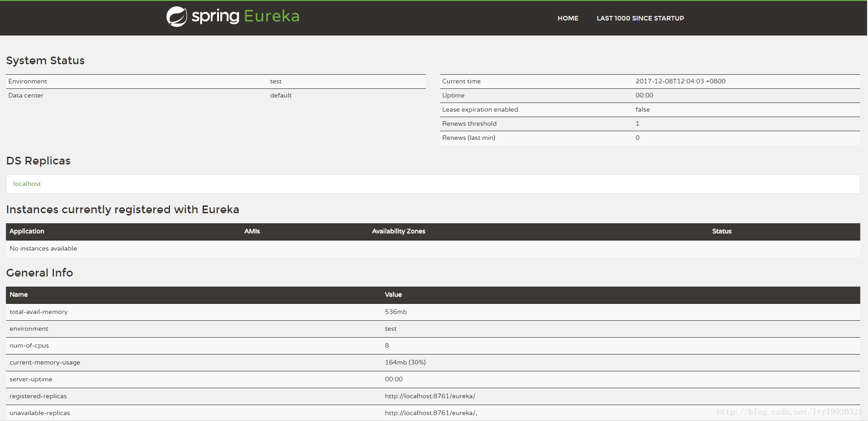
Task: Click the environment row in General Info
Action: [433, 329]
